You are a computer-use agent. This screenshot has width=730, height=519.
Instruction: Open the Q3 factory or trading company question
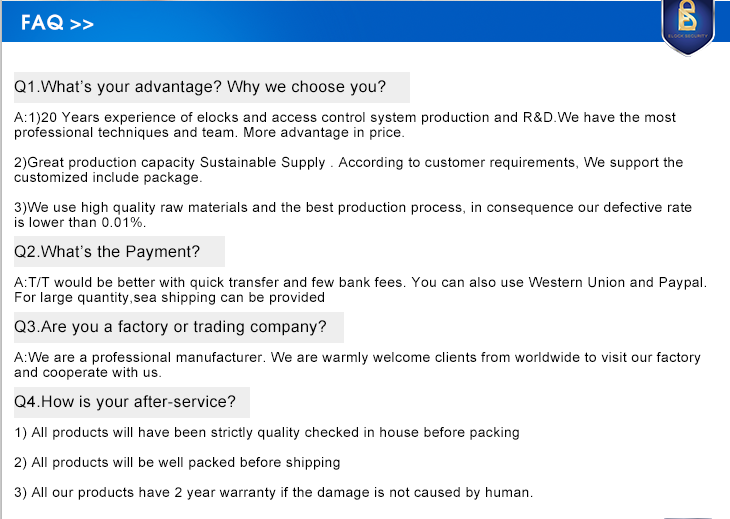170,327
